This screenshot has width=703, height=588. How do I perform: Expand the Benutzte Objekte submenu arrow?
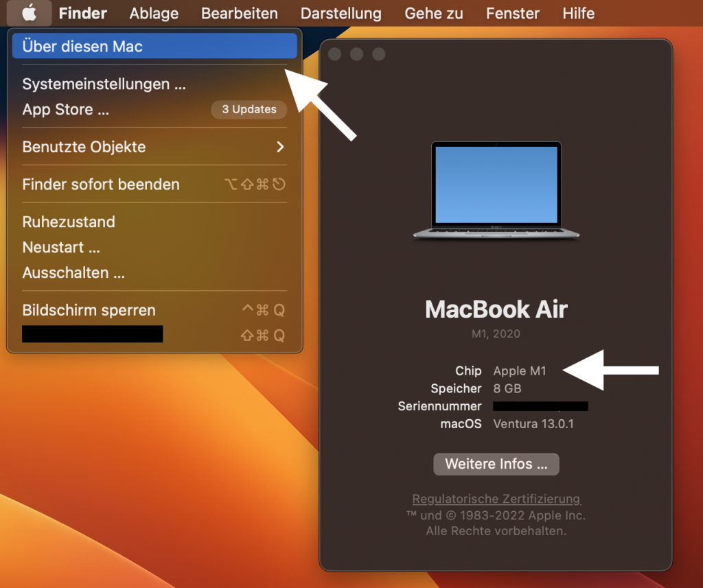[280, 147]
